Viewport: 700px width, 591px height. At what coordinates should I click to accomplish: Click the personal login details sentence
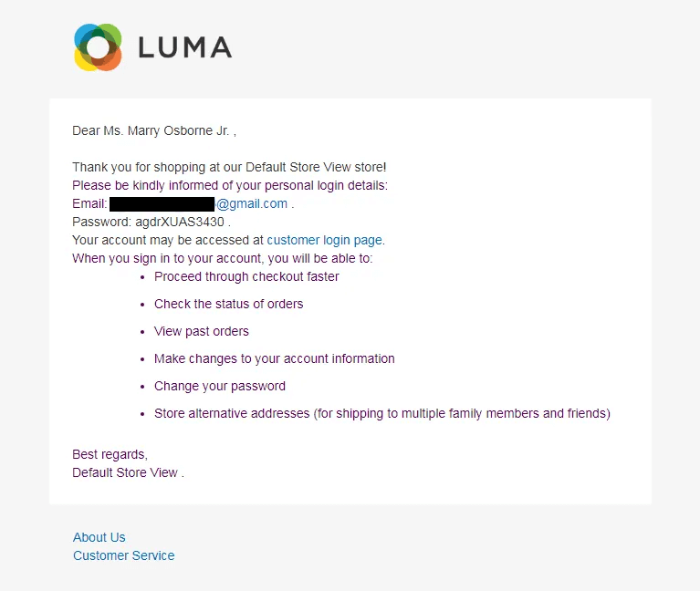(x=230, y=185)
